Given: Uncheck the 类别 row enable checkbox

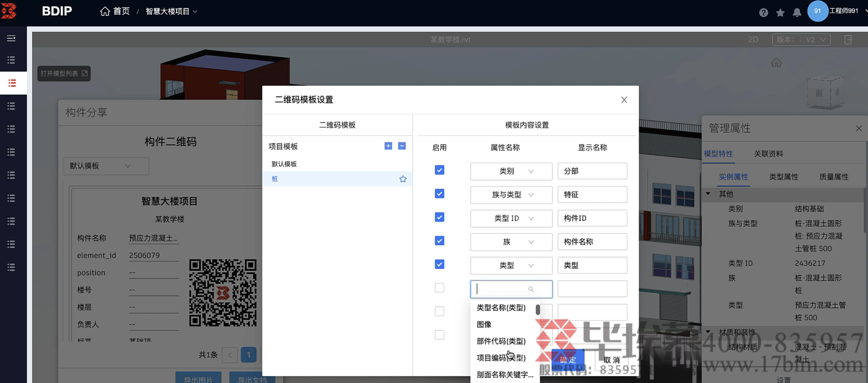Looking at the screenshot, I should point(439,170).
